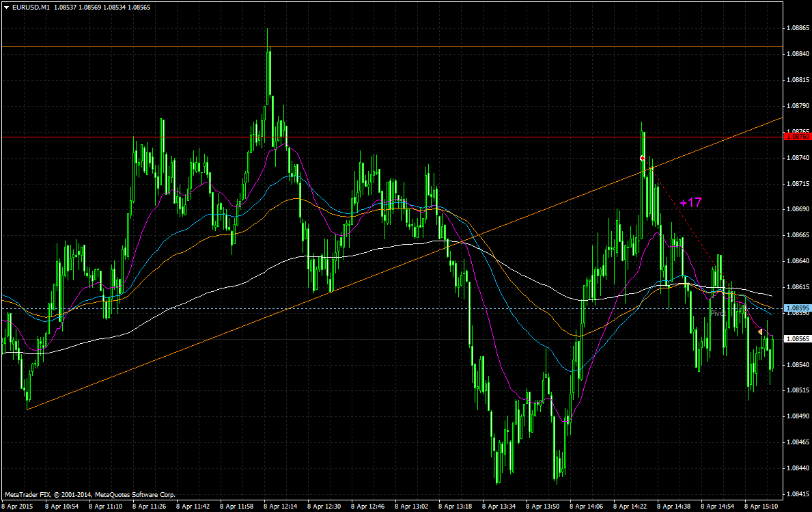Image resolution: width=812 pixels, height=512 pixels.
Task: Click the 8 Apr 11:42 time label
Action: (193, 507)
